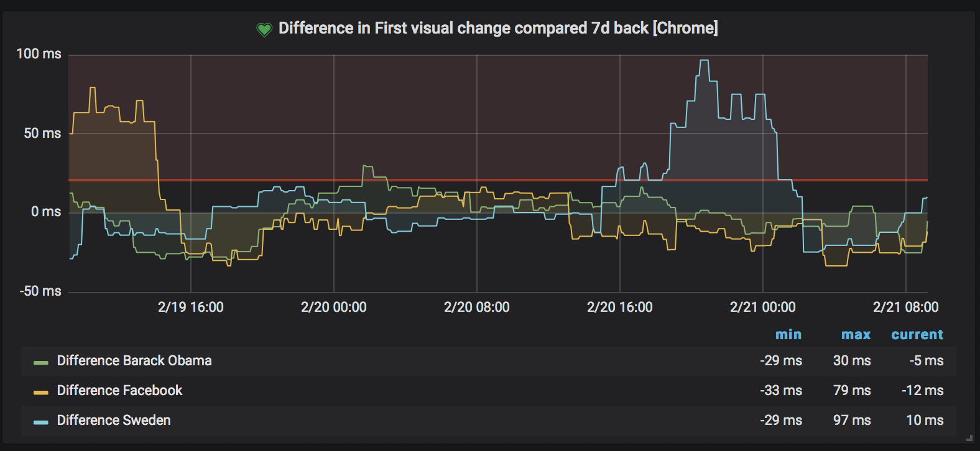Click the 2/20 08:00 x-axis label
980x451 pixels.
pyautogui.click(x=477, y=307)
